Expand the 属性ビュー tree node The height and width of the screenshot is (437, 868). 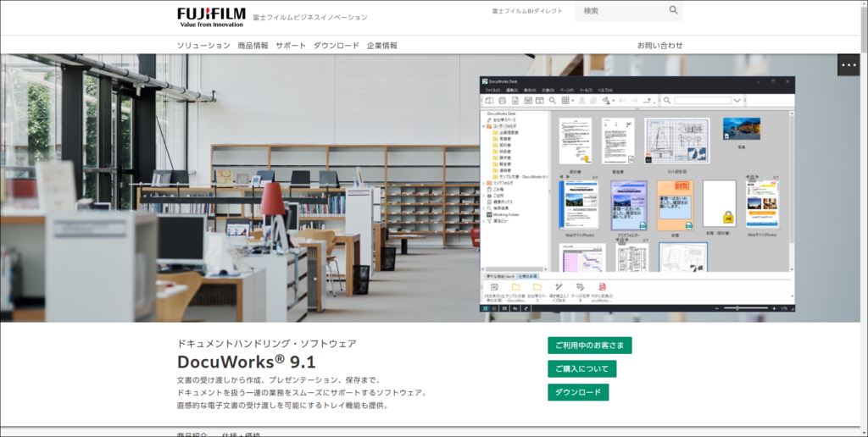484,221
